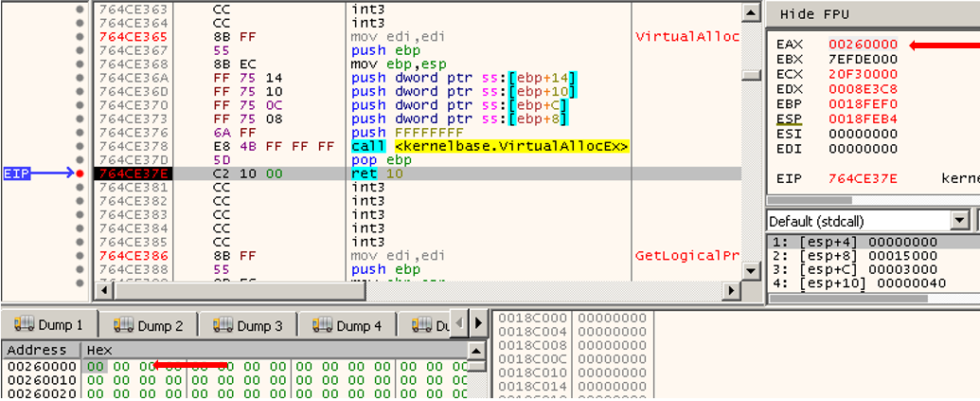The height and width of the screenshot is (401, 980).
Task: Click the Dump 4 tab icon
Action: click(x=322, y=324)
